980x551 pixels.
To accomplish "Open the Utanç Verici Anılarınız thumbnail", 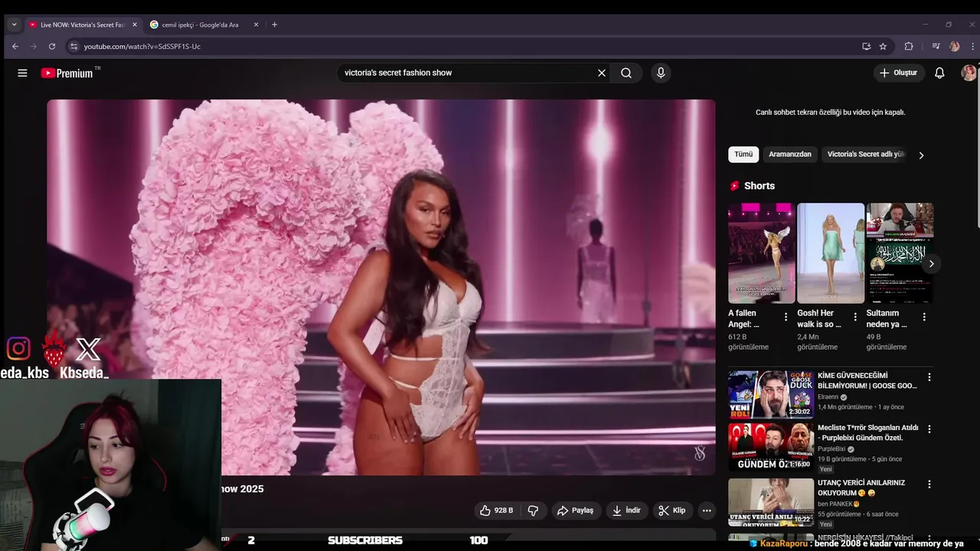I will tap(771, 502).
